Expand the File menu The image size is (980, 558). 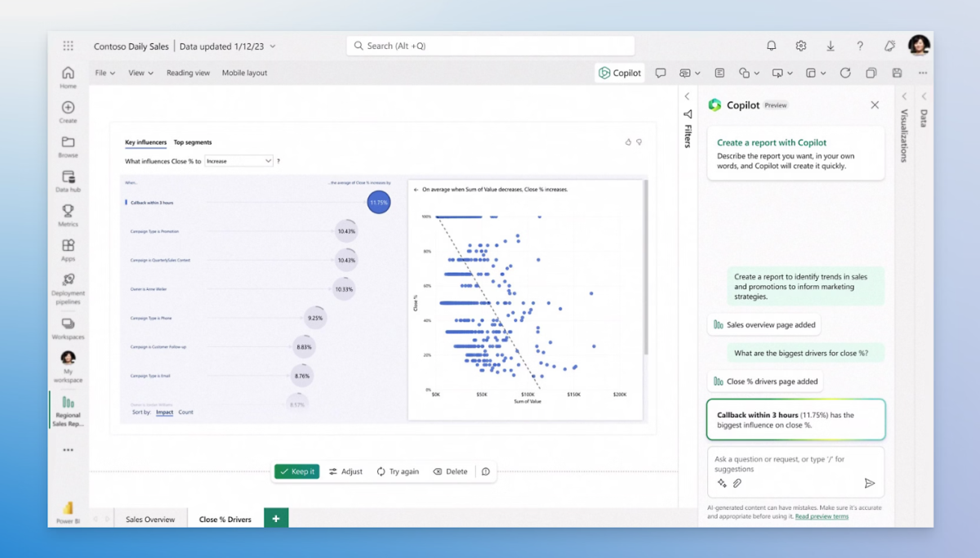tap(105, 73)
